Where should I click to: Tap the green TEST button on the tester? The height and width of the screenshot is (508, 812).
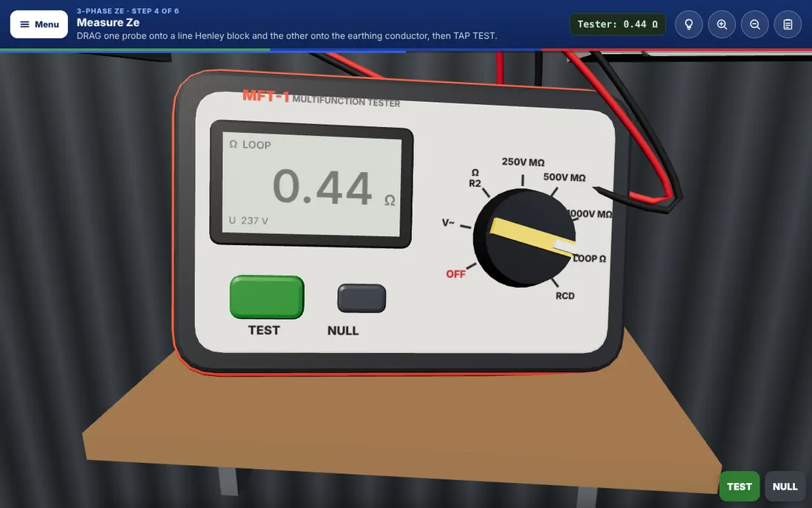coord(266,297)
